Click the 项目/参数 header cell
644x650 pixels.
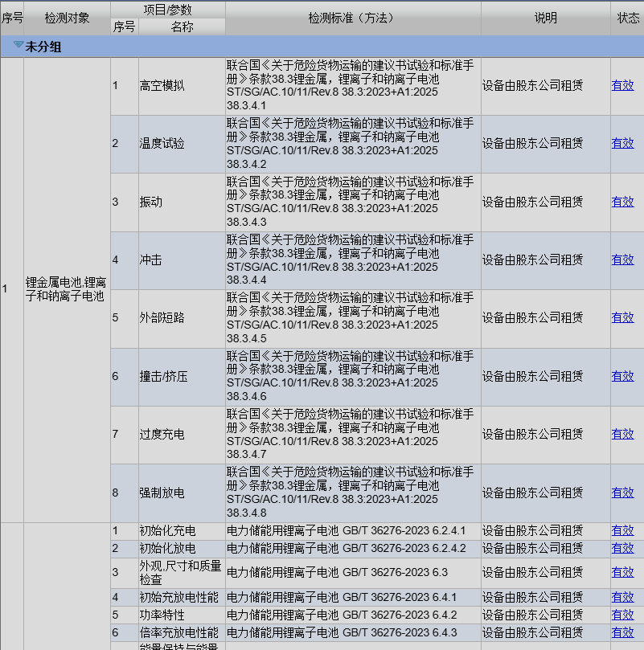167,10
